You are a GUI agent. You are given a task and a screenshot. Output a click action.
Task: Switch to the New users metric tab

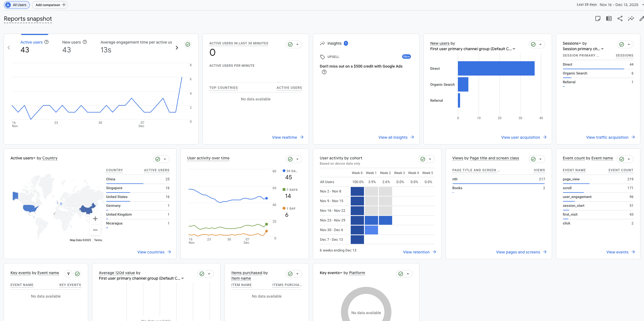72,42
